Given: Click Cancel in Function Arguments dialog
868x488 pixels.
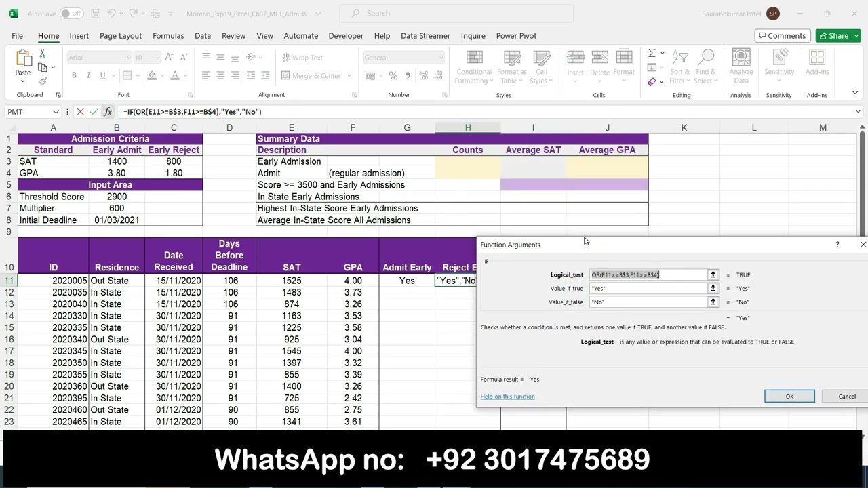Looking at the screenshot, I should (x=847, y=396).
